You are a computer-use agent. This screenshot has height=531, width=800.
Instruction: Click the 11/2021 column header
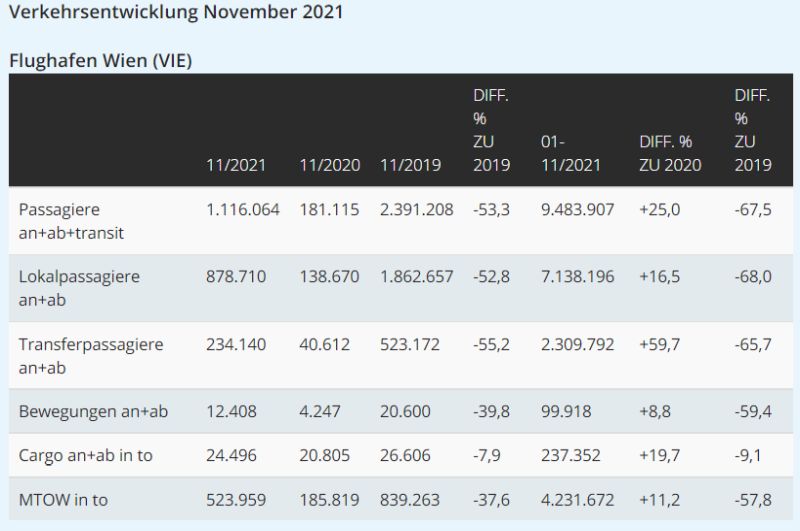coord(234,166)
